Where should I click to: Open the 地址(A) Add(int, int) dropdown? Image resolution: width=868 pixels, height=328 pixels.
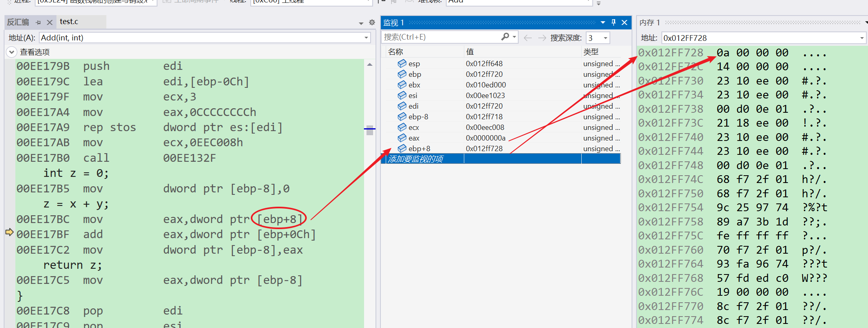366,38
